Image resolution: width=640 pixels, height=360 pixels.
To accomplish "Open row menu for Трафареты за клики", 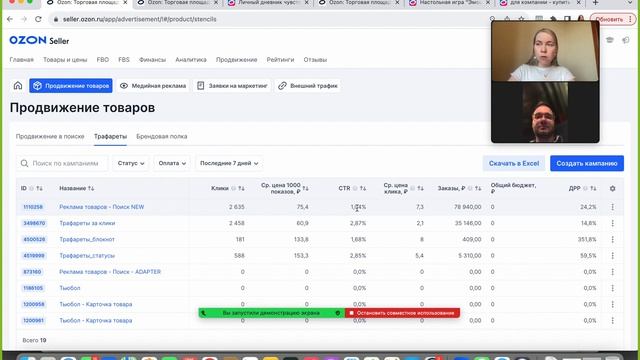I will click(612, 223).
